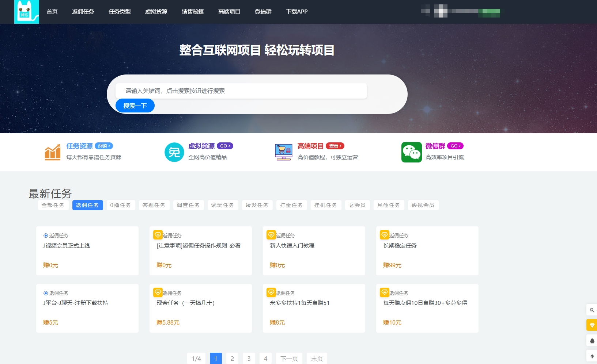
Task: Open the 长期稳定任务 task card
Action: coord(427,250)
